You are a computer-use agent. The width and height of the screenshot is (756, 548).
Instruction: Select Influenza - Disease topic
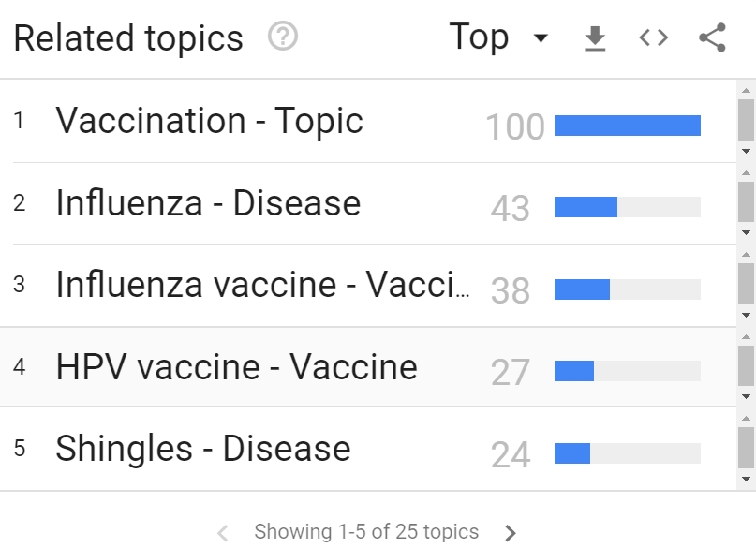208,203
